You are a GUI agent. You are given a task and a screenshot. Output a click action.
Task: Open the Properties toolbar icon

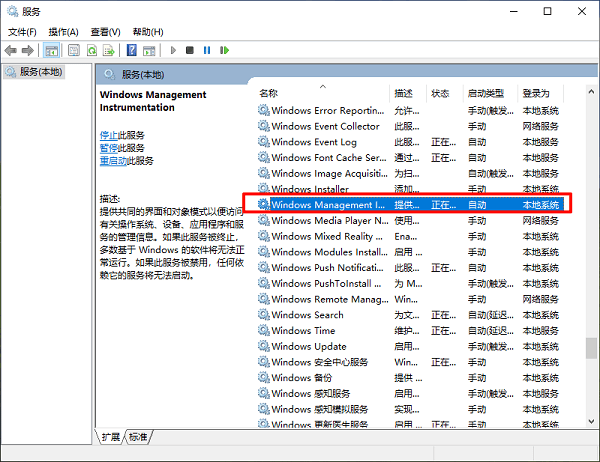click(x=73, y=50)
